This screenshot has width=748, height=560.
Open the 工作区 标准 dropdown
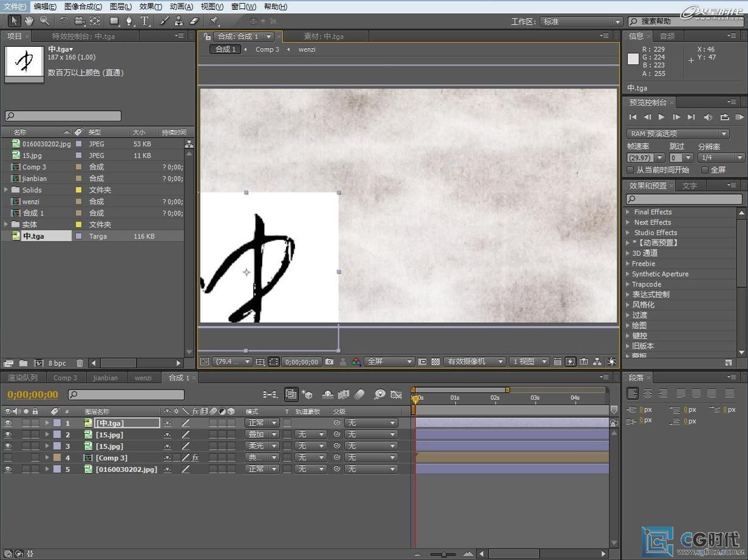point(581,22)
